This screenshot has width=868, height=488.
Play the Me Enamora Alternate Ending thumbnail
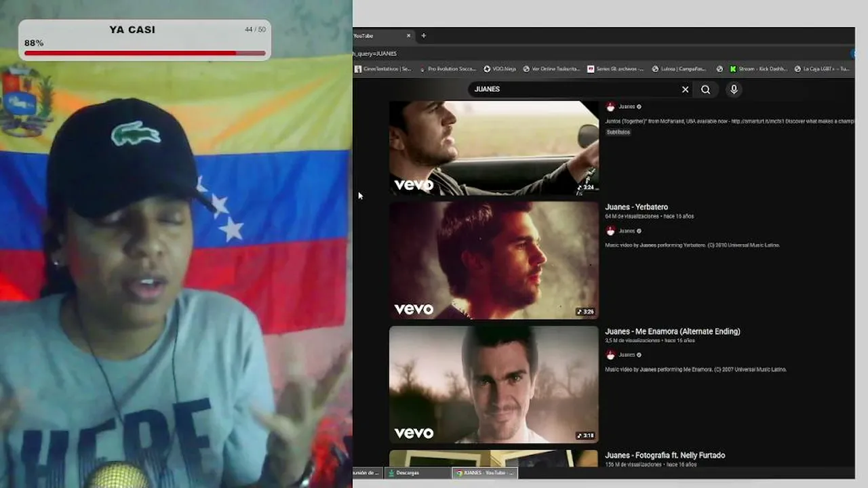pyautogui.click(x=494, y=384)
